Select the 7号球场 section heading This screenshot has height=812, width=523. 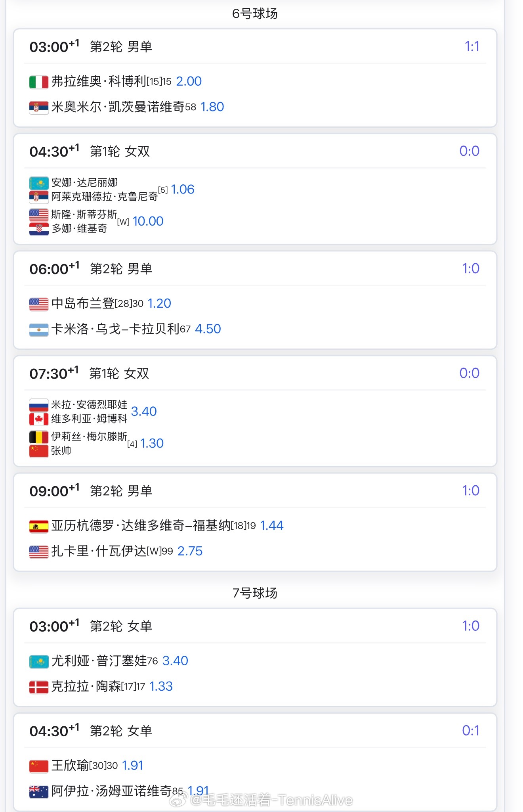pos(255,593)
